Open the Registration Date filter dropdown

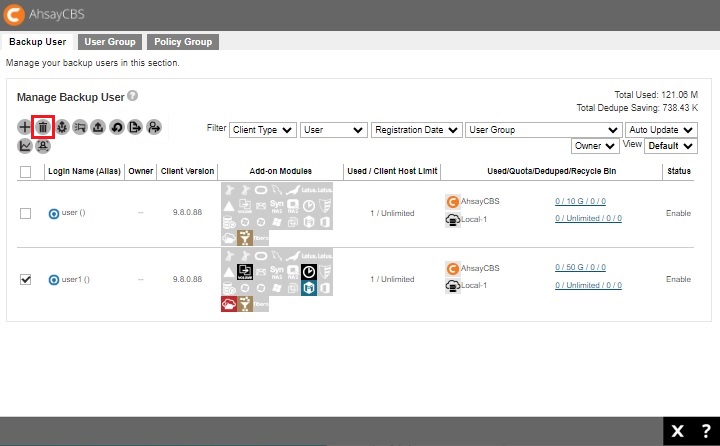point(416,130)
